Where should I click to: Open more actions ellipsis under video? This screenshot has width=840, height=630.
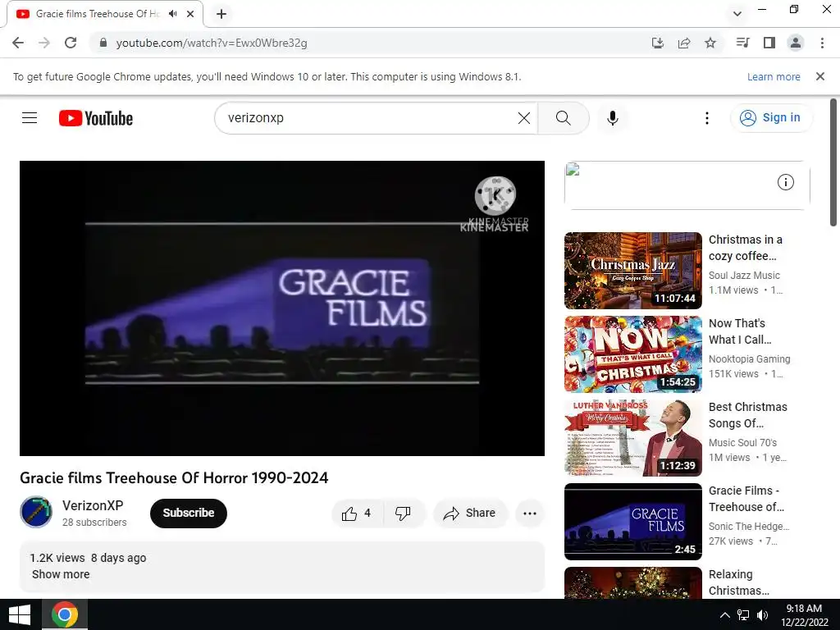[x=530, y=514]
